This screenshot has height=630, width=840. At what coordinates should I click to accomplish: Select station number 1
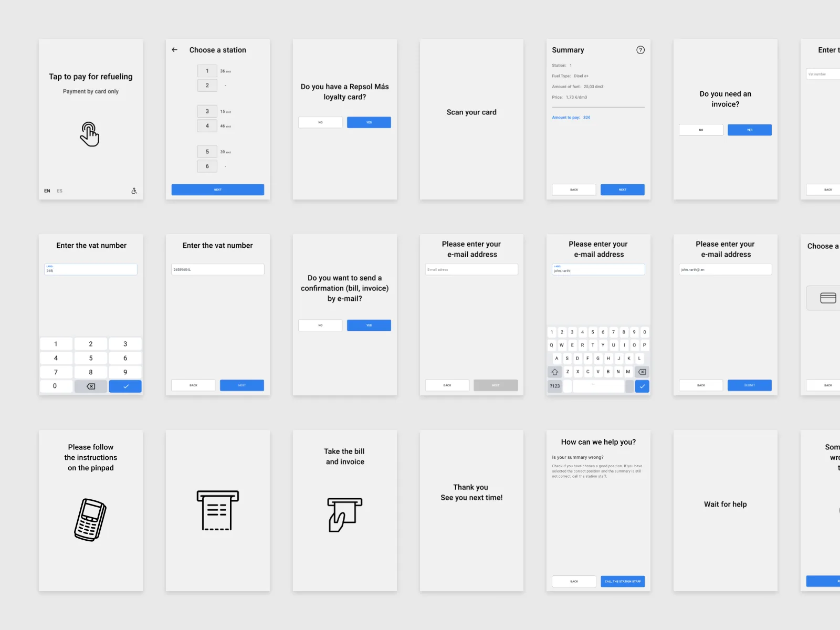[x=207, y=71]
